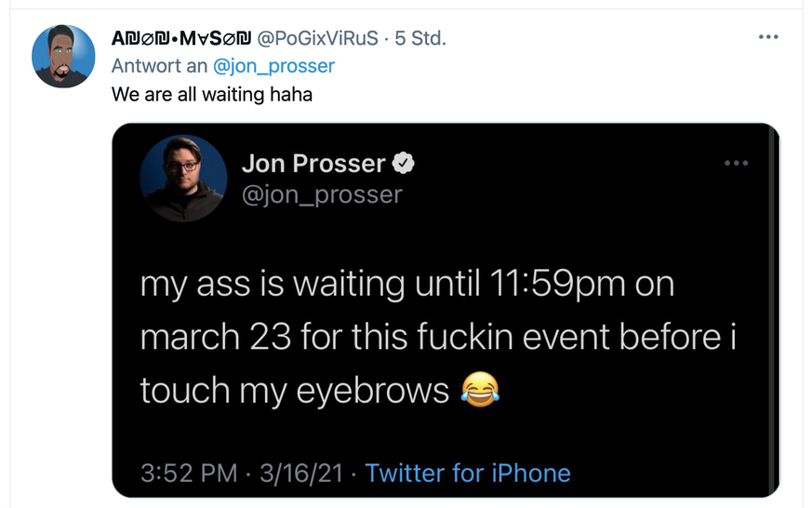Open the more options menu on PoGixViRuS's reply
812x508 pixels.
point(768,37)
